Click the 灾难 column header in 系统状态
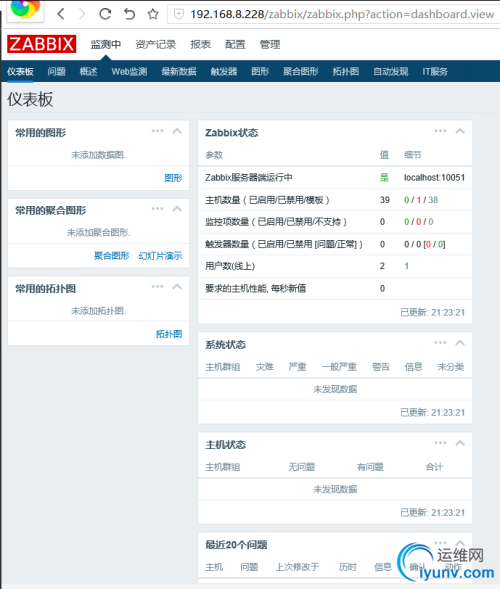The height and width of the screenshot is (589, 500). click(264, 367)
